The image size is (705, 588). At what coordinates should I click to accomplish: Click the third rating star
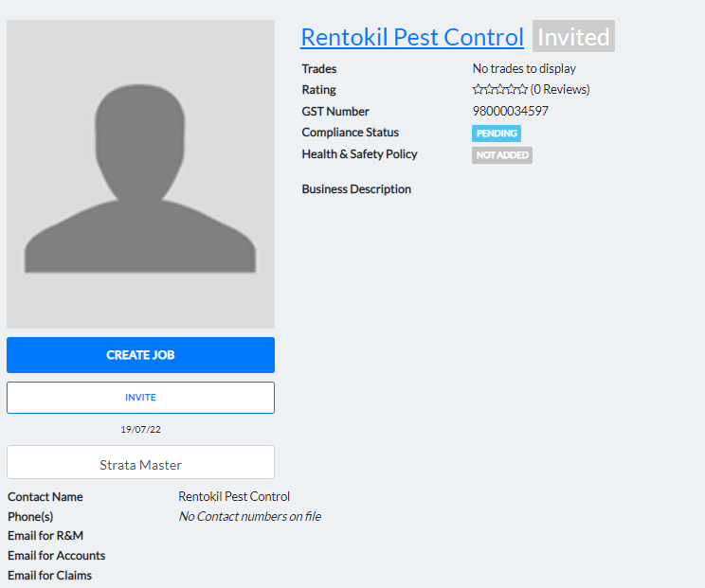coord(500,90)
